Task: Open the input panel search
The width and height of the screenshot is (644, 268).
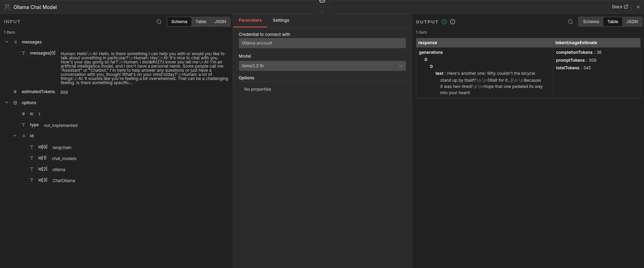Action: coord(159,22)
